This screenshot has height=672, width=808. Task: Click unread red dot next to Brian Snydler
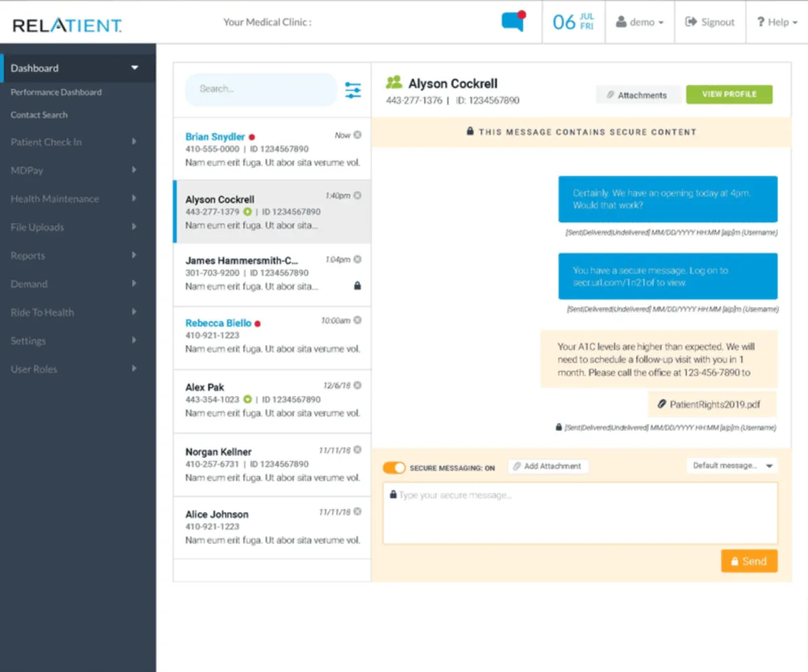(x=252, y=137)
